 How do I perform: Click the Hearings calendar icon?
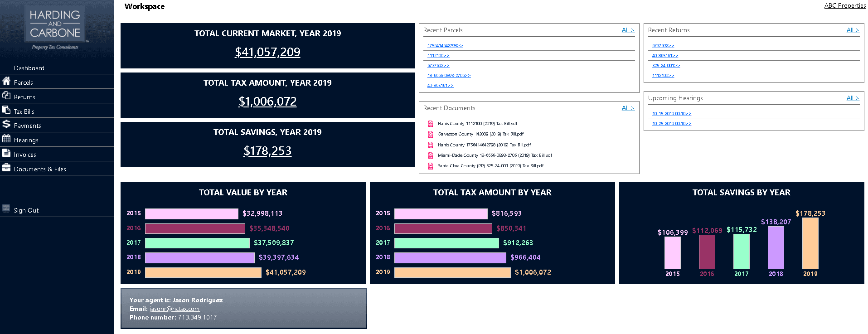(6, 139)
